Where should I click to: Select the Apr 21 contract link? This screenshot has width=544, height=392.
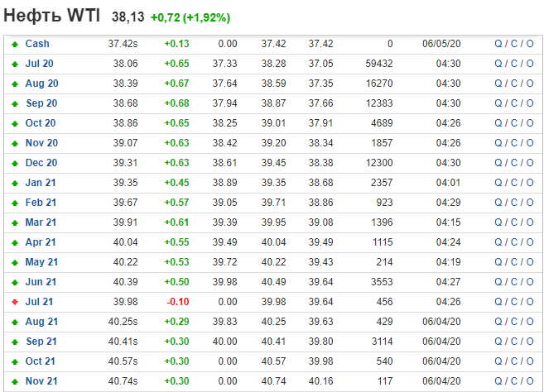[41, 242]
